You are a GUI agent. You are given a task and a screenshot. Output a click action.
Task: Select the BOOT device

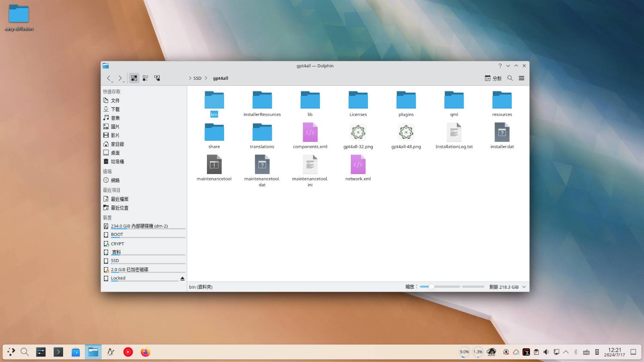[144, 235]
